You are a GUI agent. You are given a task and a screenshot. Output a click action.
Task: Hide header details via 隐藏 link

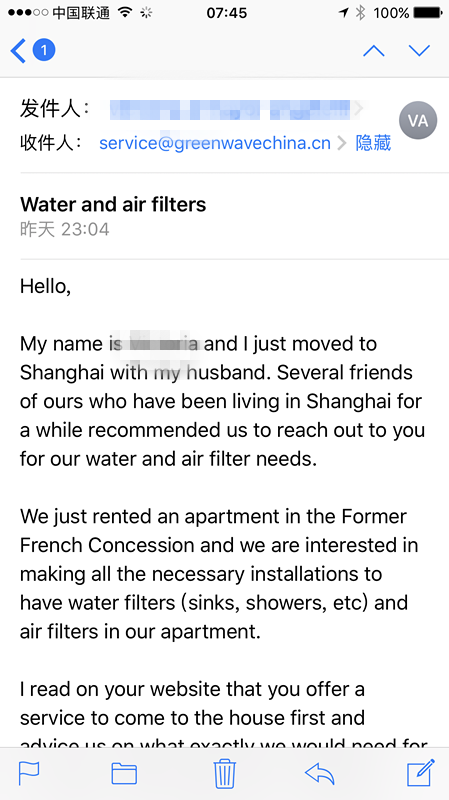373,143
